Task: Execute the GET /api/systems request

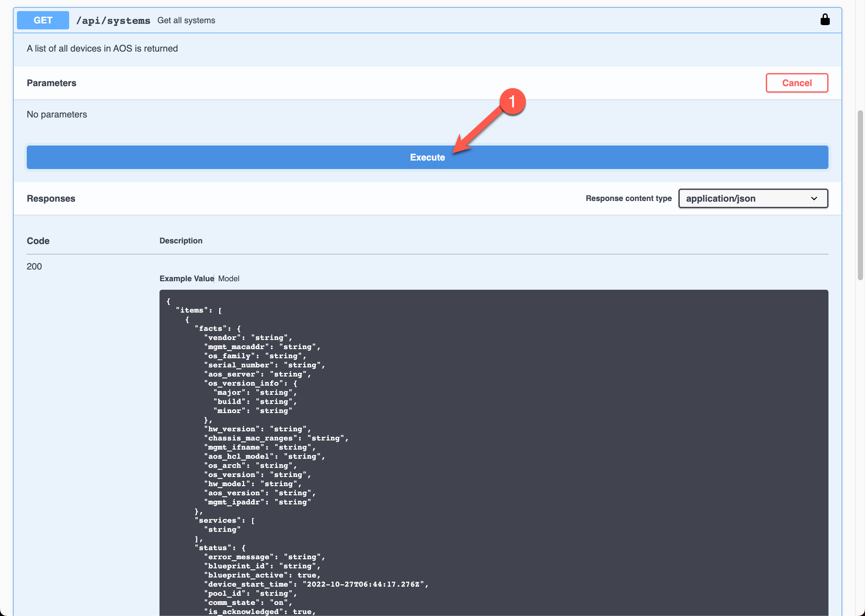Action: (x=428, y=157)
